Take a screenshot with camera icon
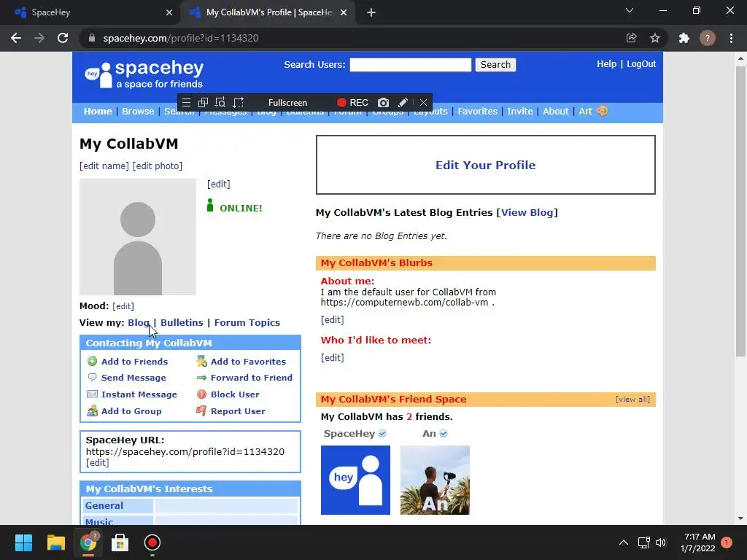Screen dimensions: 747x560 [383, 102]
